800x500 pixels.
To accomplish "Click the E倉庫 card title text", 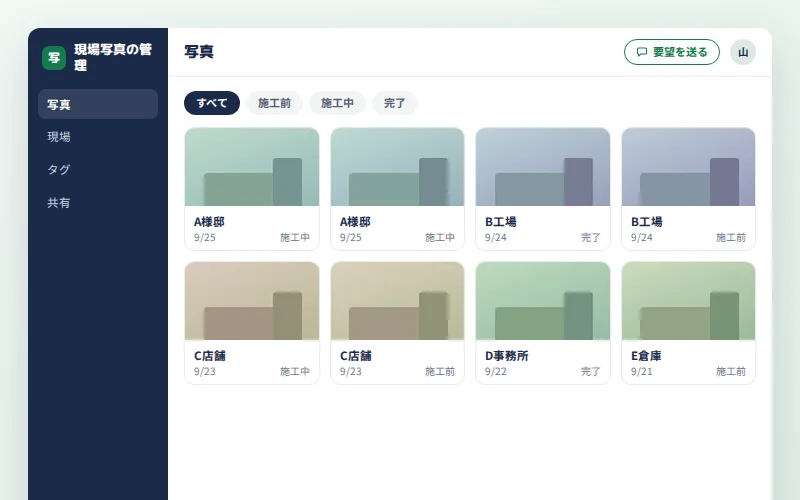I will (x=646, y=356).
